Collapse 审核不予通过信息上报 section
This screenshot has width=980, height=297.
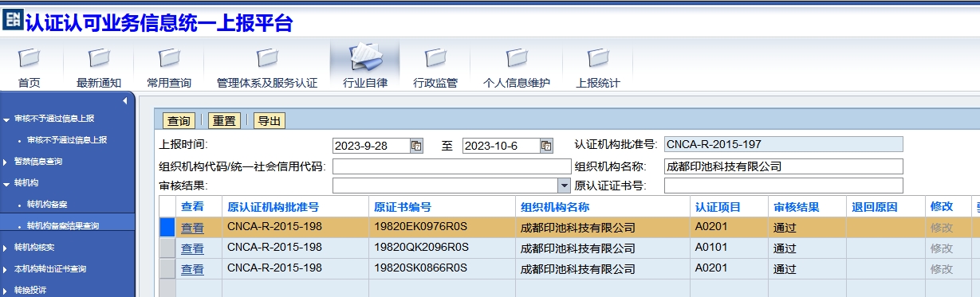click(6, 119)
